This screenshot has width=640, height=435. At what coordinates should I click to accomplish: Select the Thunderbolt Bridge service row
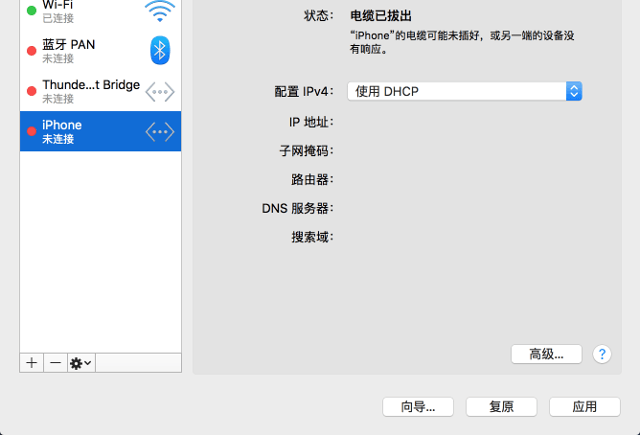[100, 91]
